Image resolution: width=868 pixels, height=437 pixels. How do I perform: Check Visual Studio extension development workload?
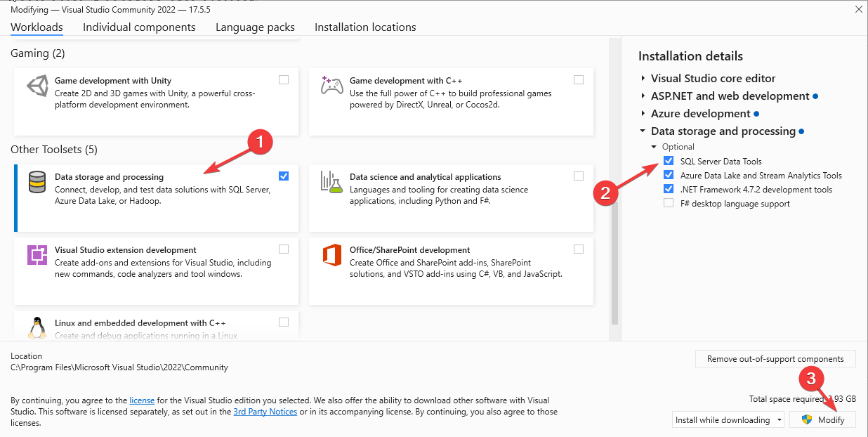point(284,249)
